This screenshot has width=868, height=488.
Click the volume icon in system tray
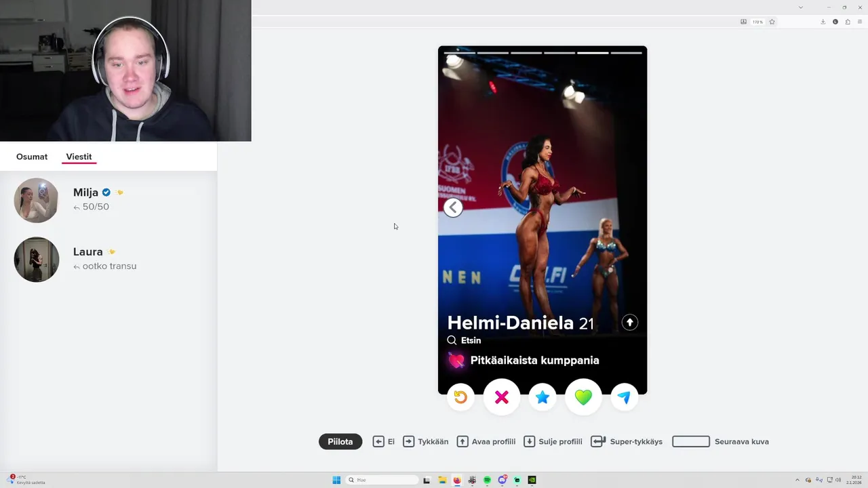pos(838,480)
